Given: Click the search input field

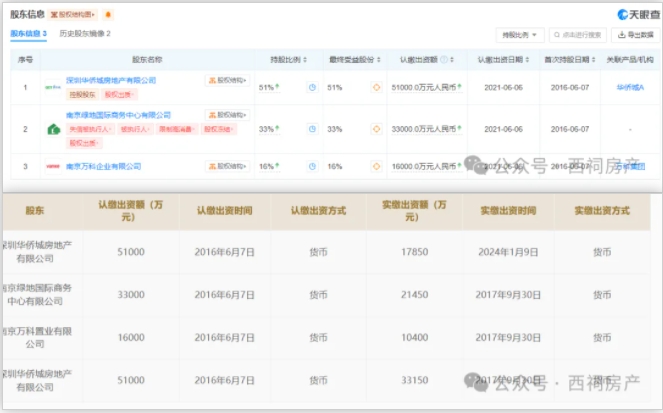Looking at the screenshot, I should pos(578,35).
